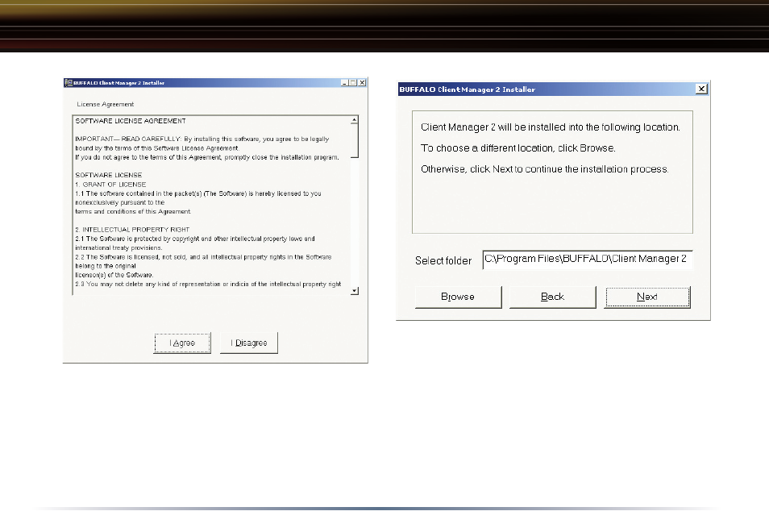Minimize the License Agreement installer window

pyautogui.click(x=344, y=83)
